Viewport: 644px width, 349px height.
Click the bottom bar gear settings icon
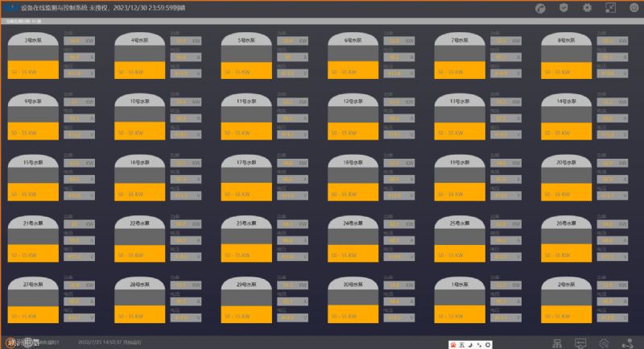coord(604,343)
